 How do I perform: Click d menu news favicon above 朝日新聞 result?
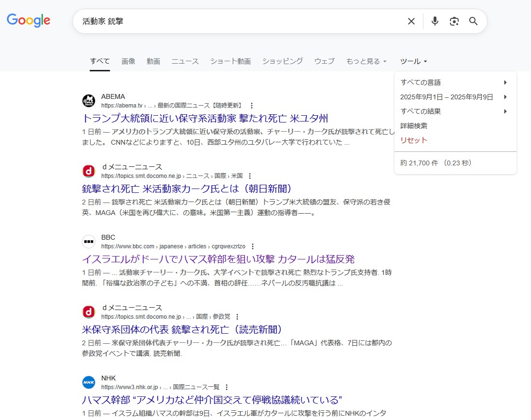tap(89, 171)
